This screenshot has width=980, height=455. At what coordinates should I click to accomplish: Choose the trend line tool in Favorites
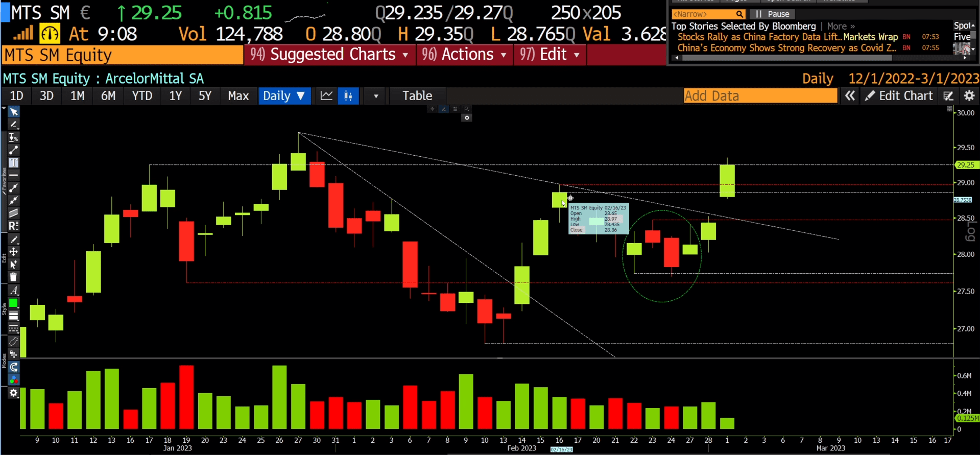pos(14,150)
